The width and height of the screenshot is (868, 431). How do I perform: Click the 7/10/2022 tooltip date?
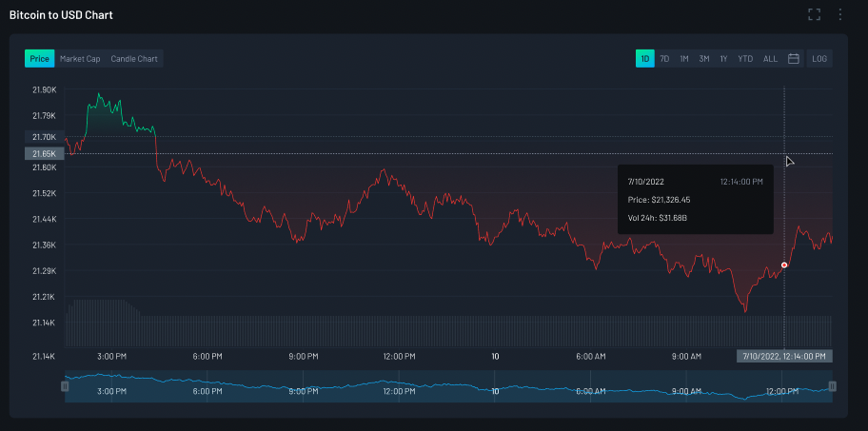[x=645, y=182]
